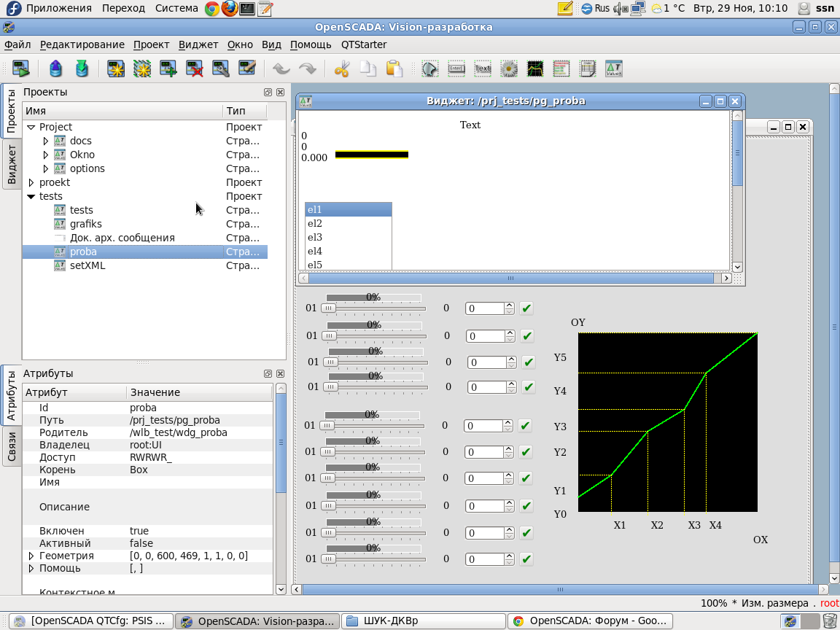
Task: Select the diagram trend widget icon
Action: click(535, 69)
